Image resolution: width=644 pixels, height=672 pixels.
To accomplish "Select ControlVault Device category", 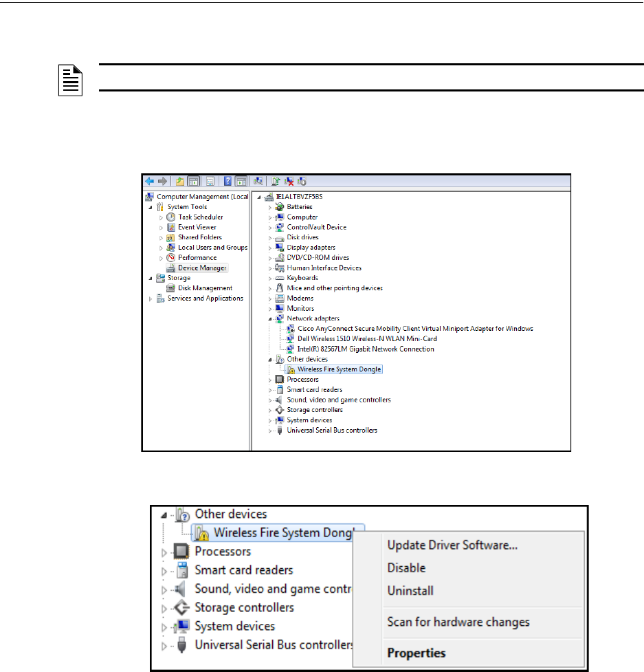I will [x=317, y=227].
